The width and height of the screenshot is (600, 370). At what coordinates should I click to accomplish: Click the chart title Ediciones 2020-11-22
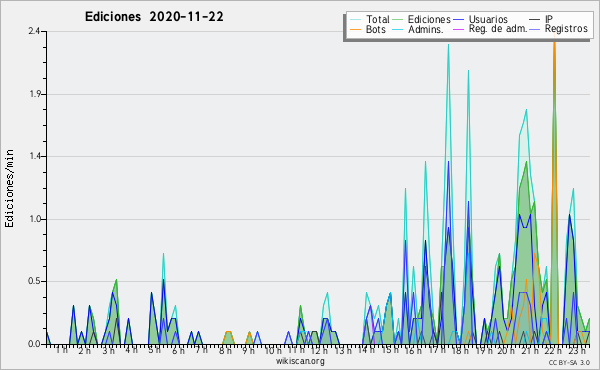coord(154,17)
